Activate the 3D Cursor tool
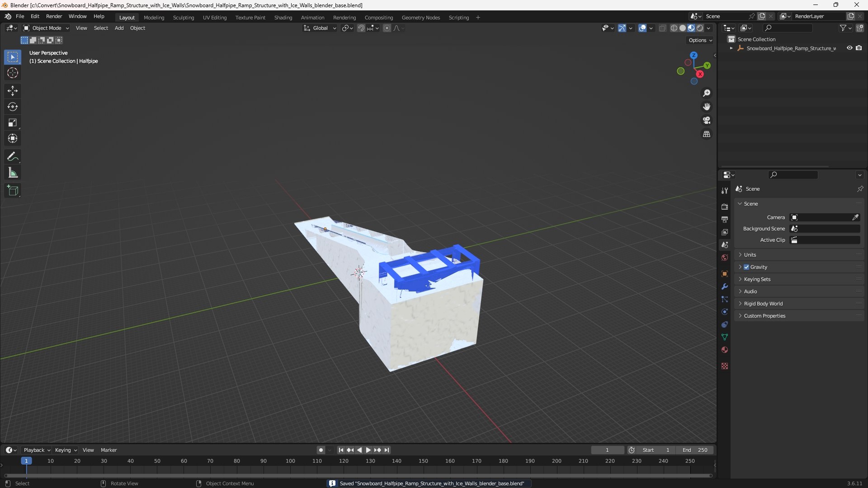The height and width of the screenshot is (488, 868). tap(13, 73)
